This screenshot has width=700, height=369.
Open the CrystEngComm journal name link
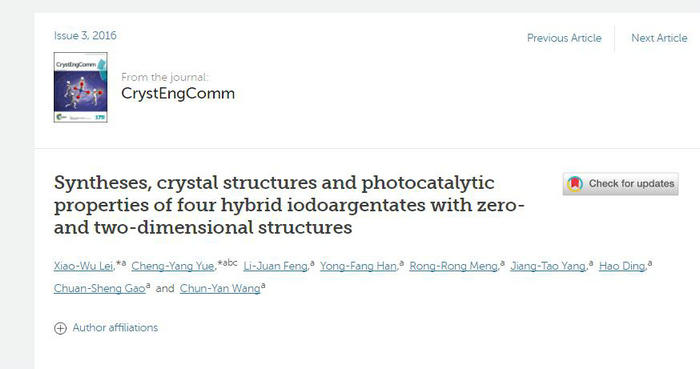(x=178, y=93)
